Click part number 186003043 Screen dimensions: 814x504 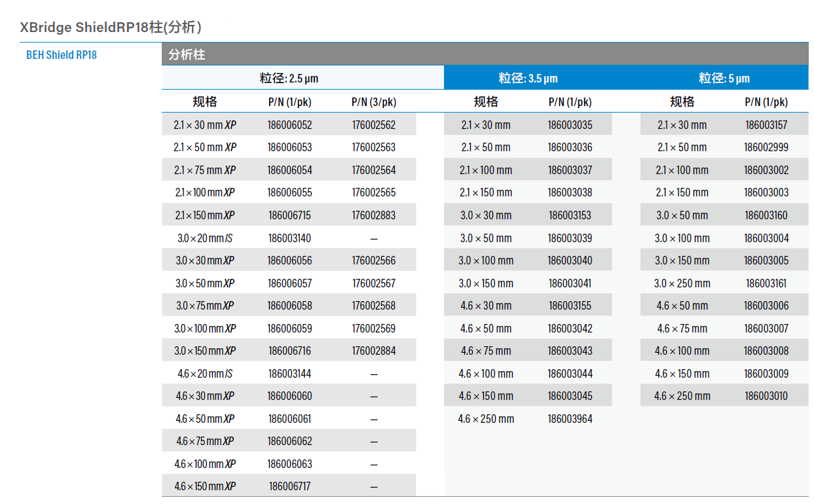pyautogui.click(x=570, y=351)
